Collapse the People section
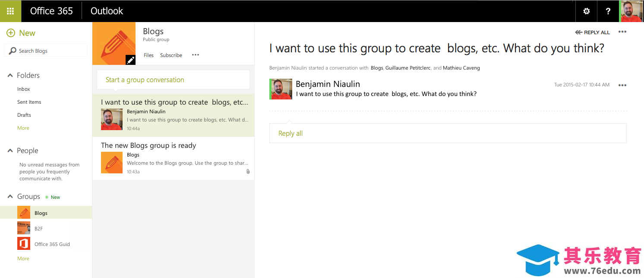644x278 pixels. click(x=10, y=150)
